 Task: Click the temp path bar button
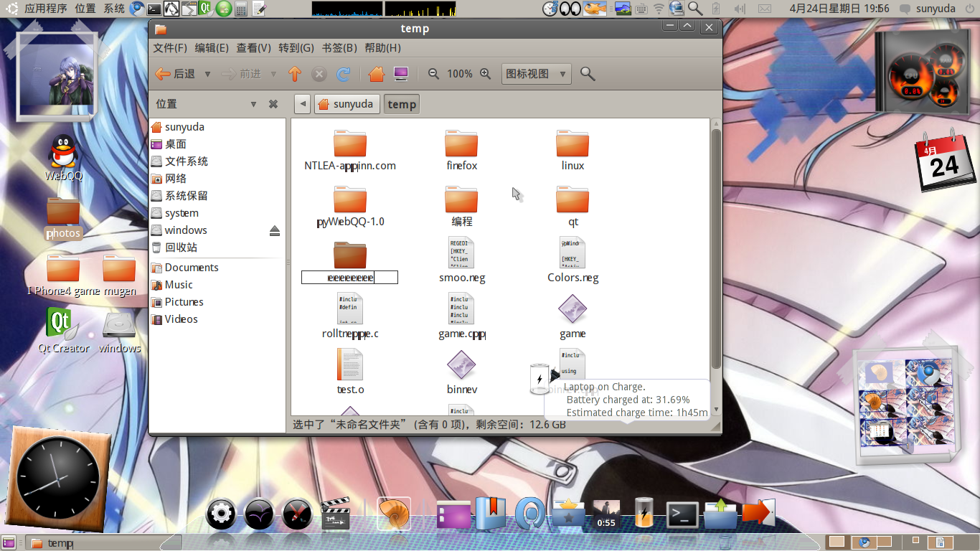click(402, 104)
